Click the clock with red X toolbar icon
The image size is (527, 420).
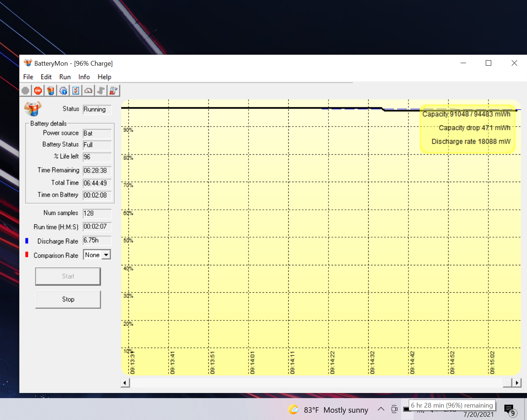pyautogui.click(x=114, y=90)
